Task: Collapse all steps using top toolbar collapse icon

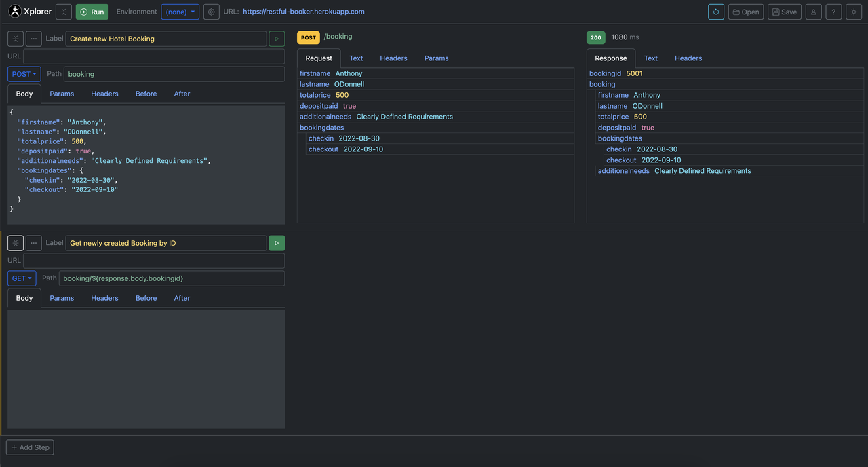Action: point(63,12)
